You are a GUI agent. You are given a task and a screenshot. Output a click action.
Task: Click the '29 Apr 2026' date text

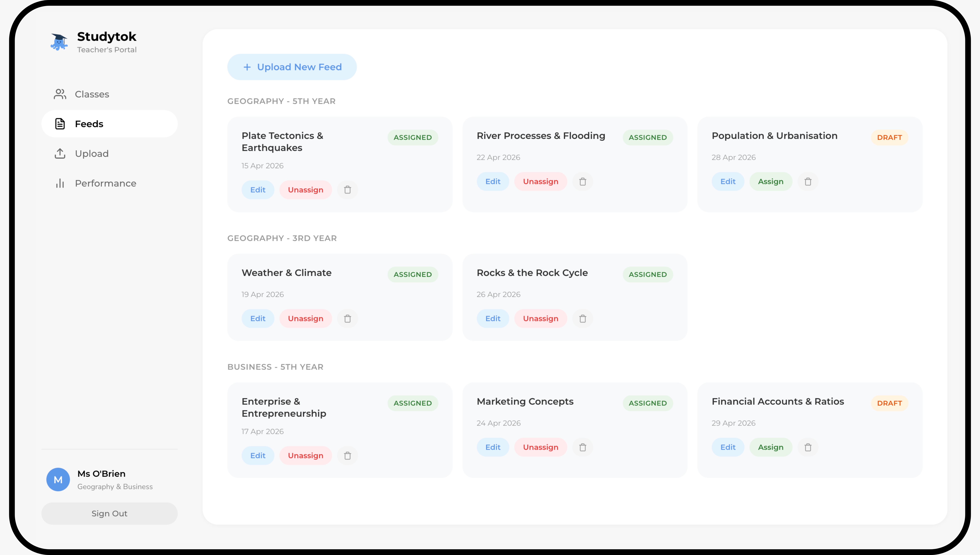tap(733, 423)
